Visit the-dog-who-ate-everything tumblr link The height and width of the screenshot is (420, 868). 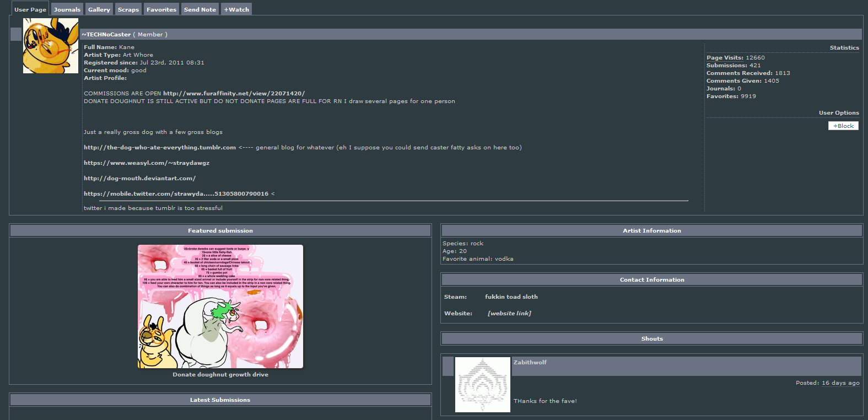(160, 148)
